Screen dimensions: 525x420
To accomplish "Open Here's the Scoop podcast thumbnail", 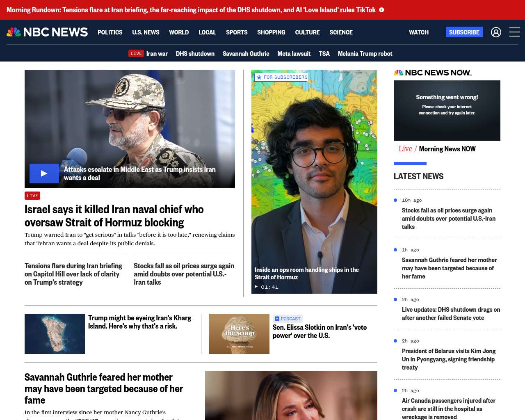I will (x=239, y=334).
